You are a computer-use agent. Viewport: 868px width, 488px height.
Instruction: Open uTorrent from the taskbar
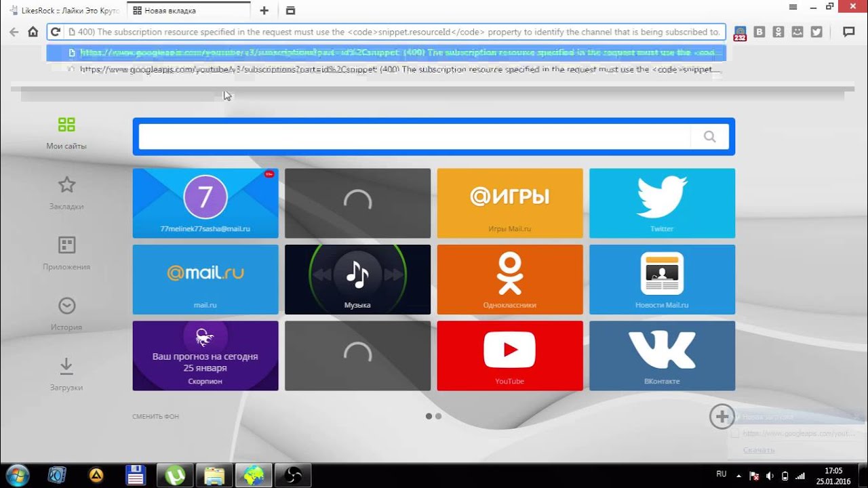(x=175, y=475)
